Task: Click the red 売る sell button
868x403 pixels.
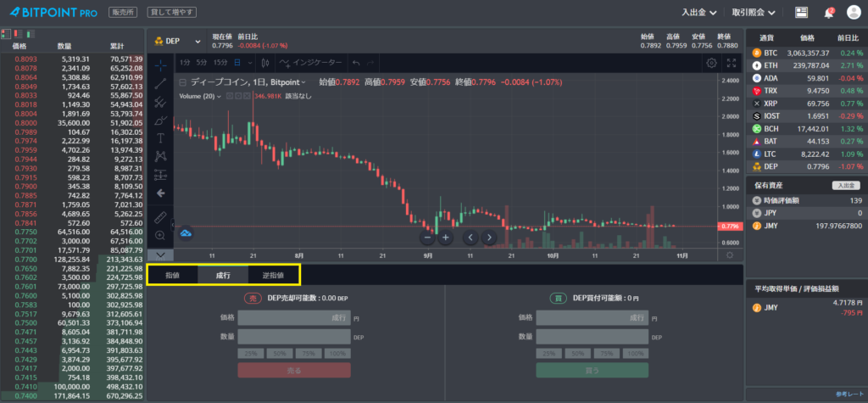Action: pyautogui.click(x=294, y=370)
